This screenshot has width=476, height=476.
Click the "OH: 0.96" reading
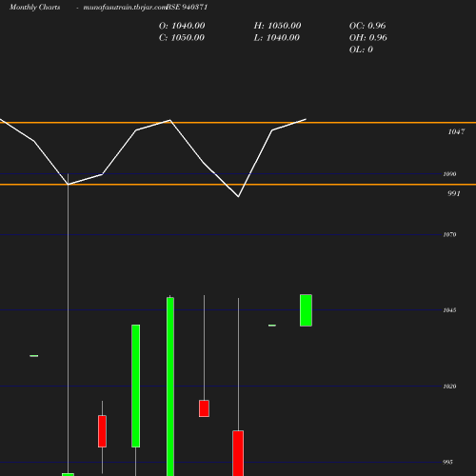368,38
